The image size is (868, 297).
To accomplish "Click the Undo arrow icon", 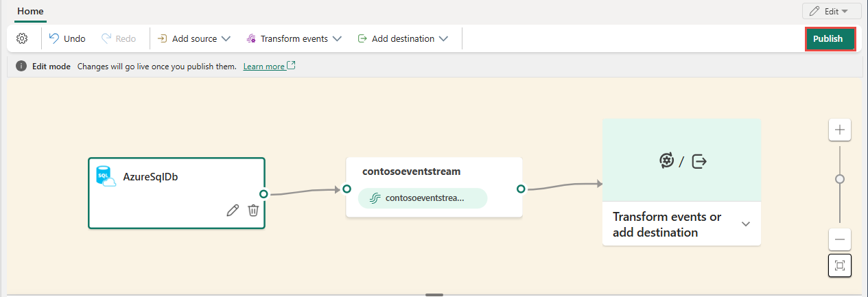I will pos(54,38).
